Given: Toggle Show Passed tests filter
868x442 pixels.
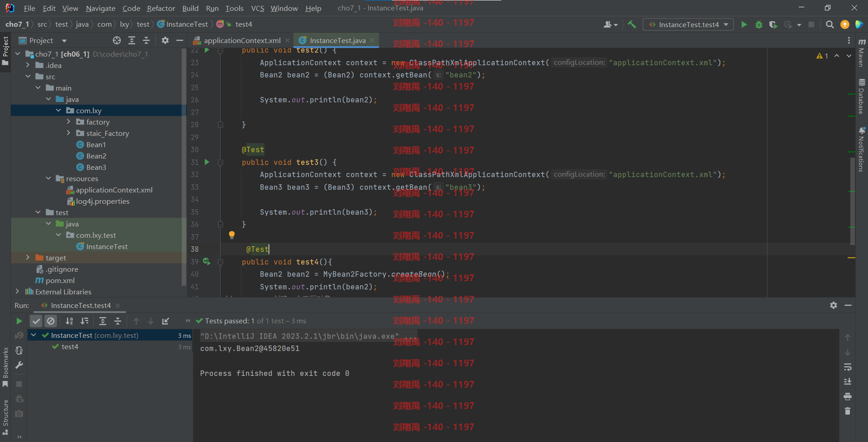Looking at the screenshot, I should tap(36, 321).
